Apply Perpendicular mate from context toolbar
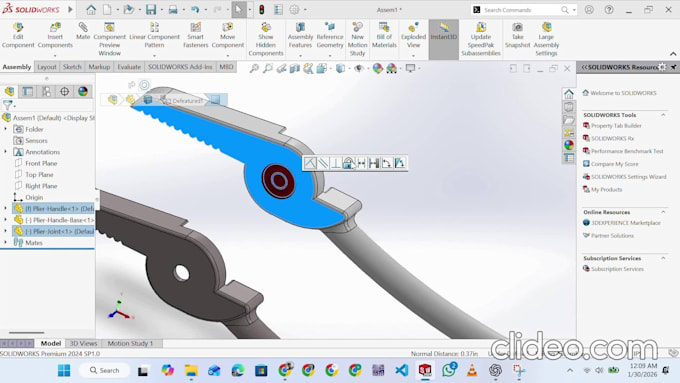Image resolution: width=680 pixels, height=383 pixels. tap(335, 163)
